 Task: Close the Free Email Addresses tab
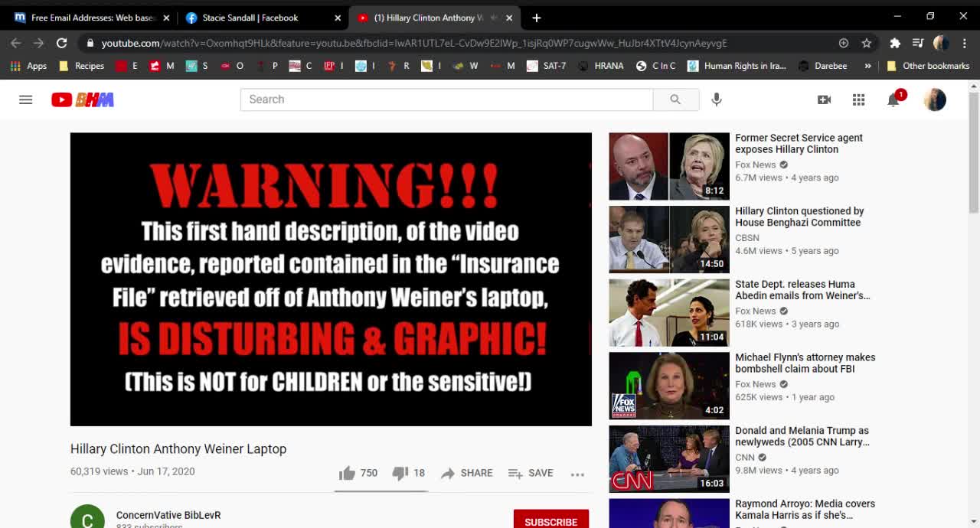tap(166, 18)
